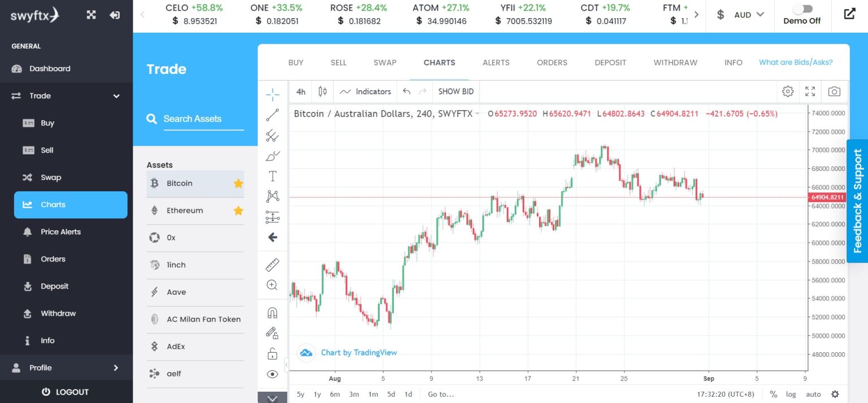Toggle favorite star for Ethereum
This screenshot has height=403, width=868.
tap(238, 211)
